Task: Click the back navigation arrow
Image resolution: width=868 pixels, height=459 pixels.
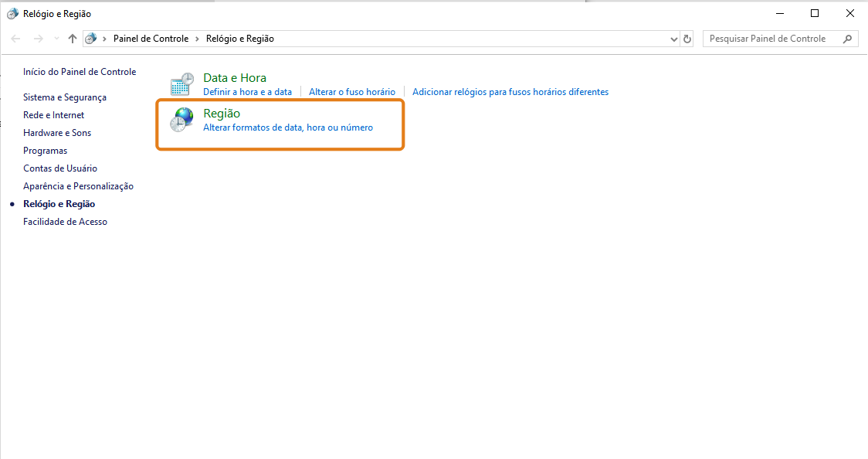Action: pos(16,39)
